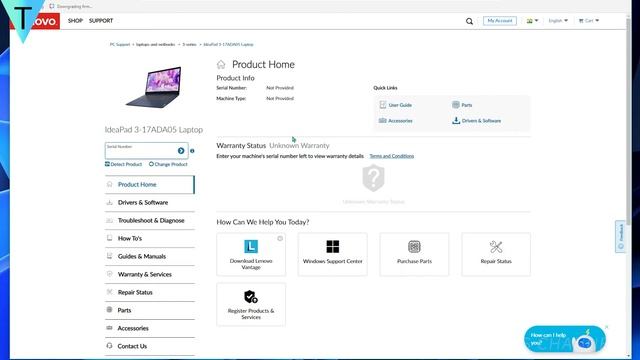Click Purchase Parts tile
This screenshot has height=360, width=640.
click(x=414, y=254)
